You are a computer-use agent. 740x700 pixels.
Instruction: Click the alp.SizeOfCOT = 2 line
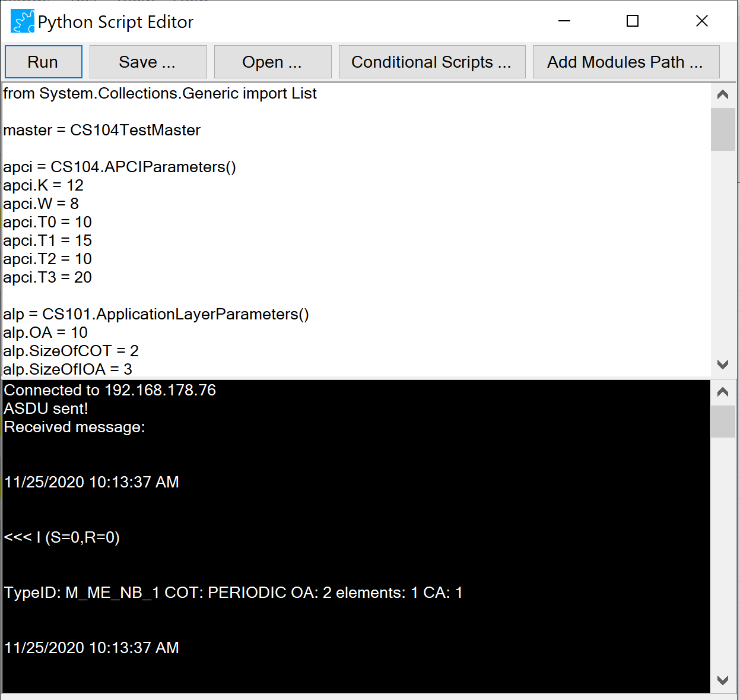[71, 351]
